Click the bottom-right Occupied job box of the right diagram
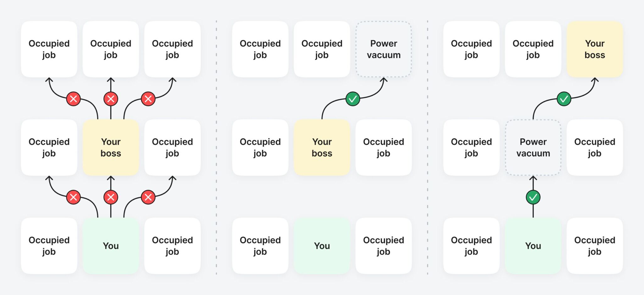Viewport: 644px width, 295px height. (595, 246)
